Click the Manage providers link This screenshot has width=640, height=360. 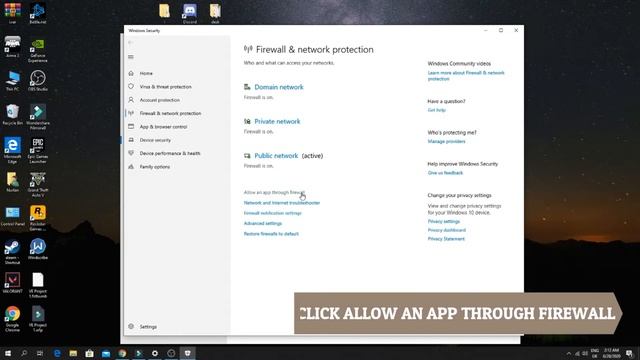[x=446, y=142]
